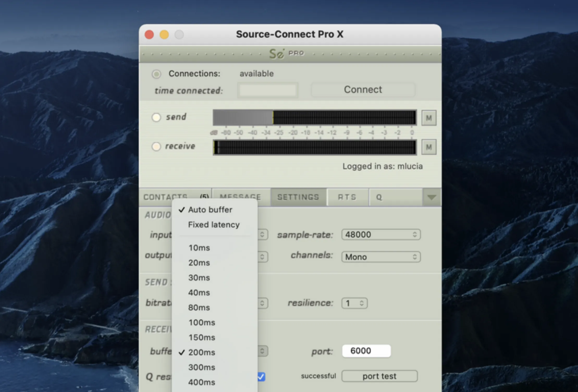Mute the receive channel with its M button
578x392 pixels.
click(429, 147)
